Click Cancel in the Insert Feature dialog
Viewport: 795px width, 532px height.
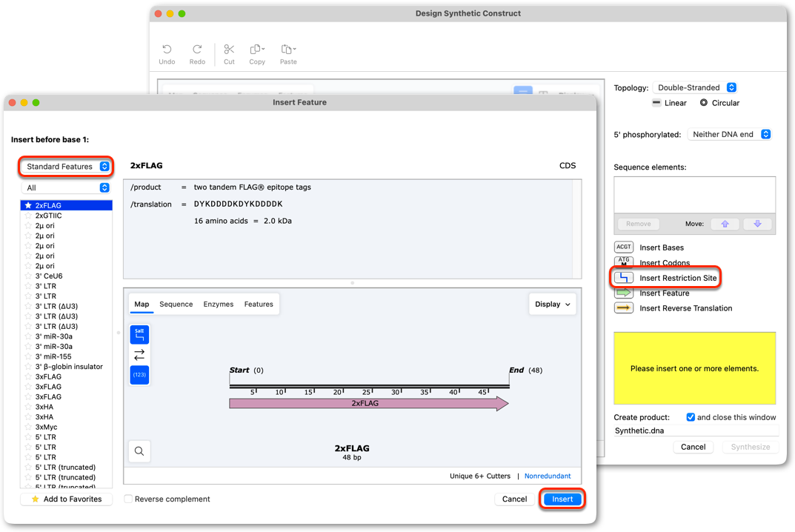(x=514, y=499)
